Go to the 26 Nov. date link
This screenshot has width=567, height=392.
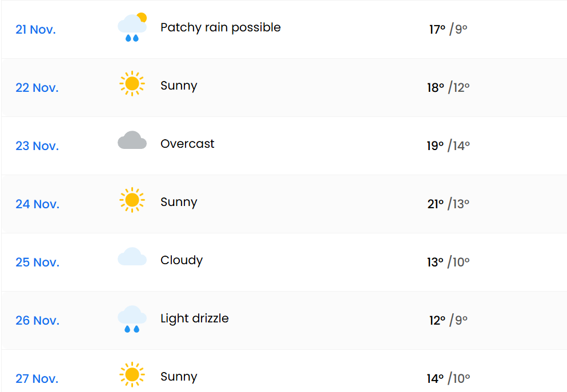coord(37,321)
